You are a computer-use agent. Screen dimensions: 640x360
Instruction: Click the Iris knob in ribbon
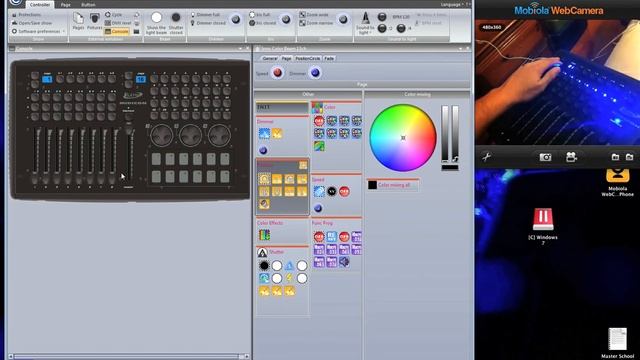(x=286, y=19)
